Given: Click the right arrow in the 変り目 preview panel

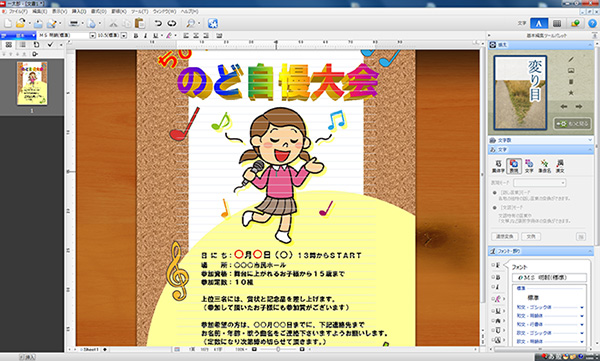Looking at the screenshot, I should (579, 107).
